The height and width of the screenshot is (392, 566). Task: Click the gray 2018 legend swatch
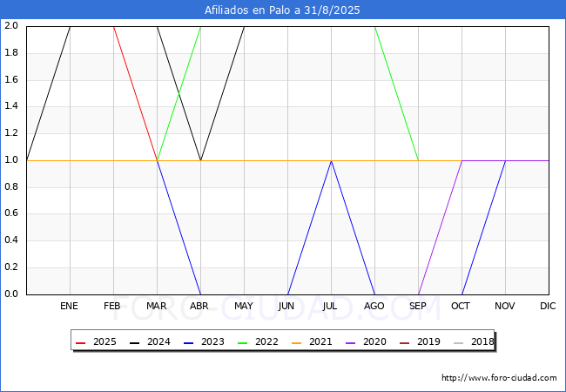pos(458,342)
